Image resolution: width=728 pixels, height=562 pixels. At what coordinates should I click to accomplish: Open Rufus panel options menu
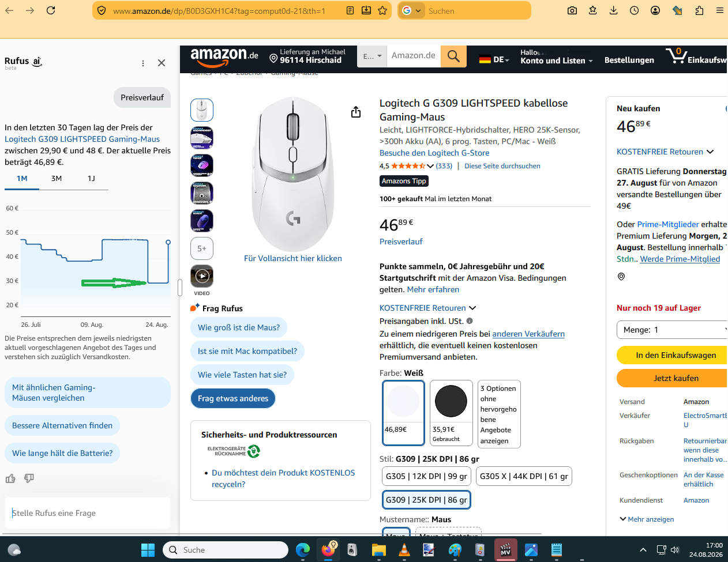143,63
